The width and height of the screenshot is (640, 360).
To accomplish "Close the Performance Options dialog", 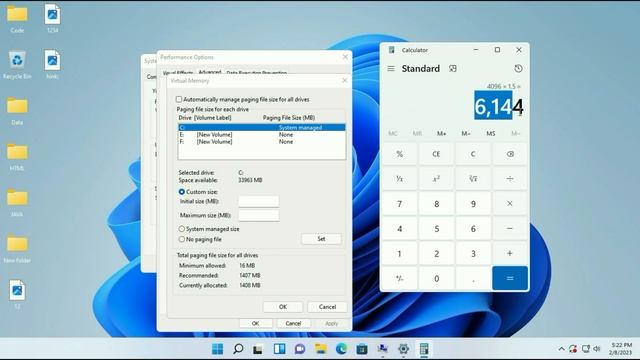I will (x=345, y=57).
